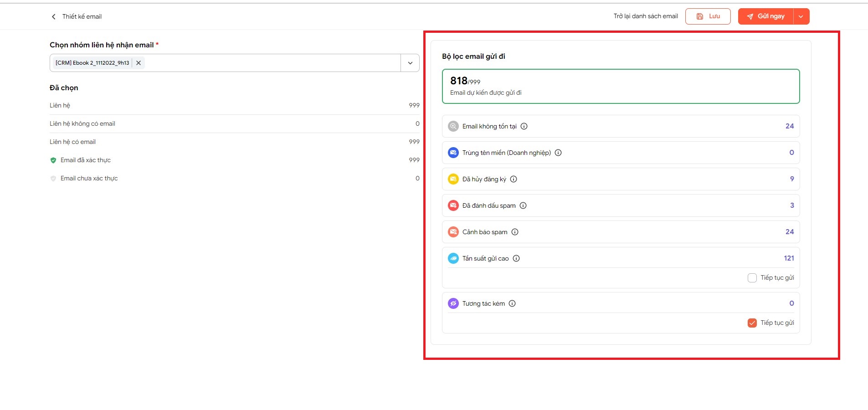Select the 818/999 expected emails summary box
The height and width of the screenshot is (410, 868).
tap(621, 86)
